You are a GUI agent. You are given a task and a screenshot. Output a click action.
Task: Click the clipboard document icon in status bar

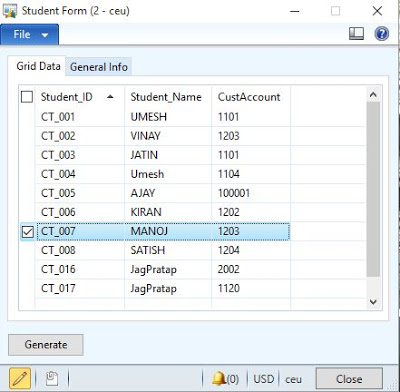pos(52,379)
